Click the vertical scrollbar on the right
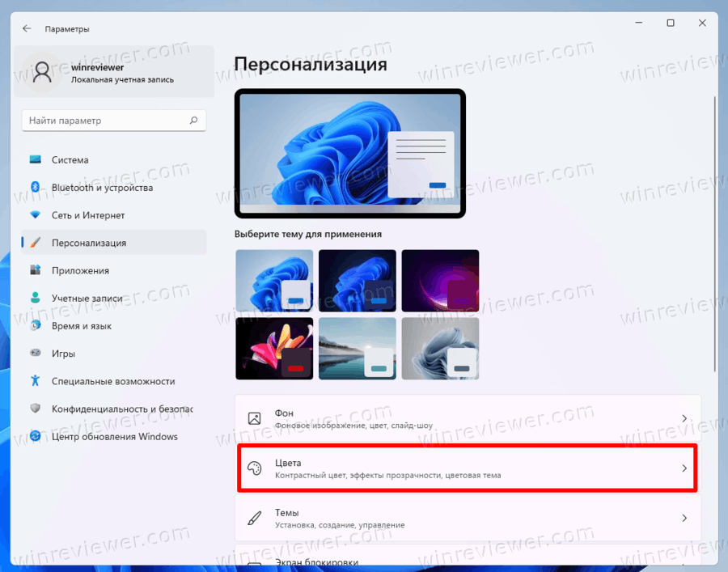The image size is (728, 572). tap(715, 234)
